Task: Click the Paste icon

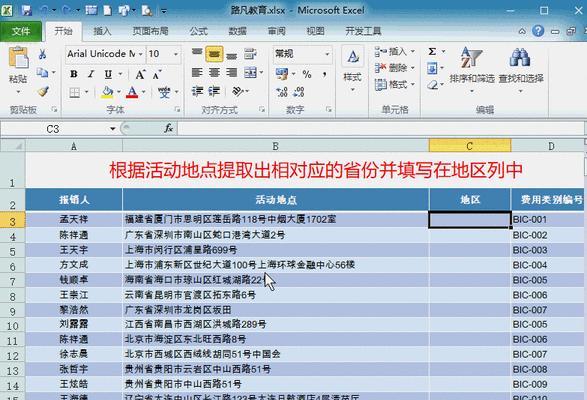Action: [x=18, y=58]
